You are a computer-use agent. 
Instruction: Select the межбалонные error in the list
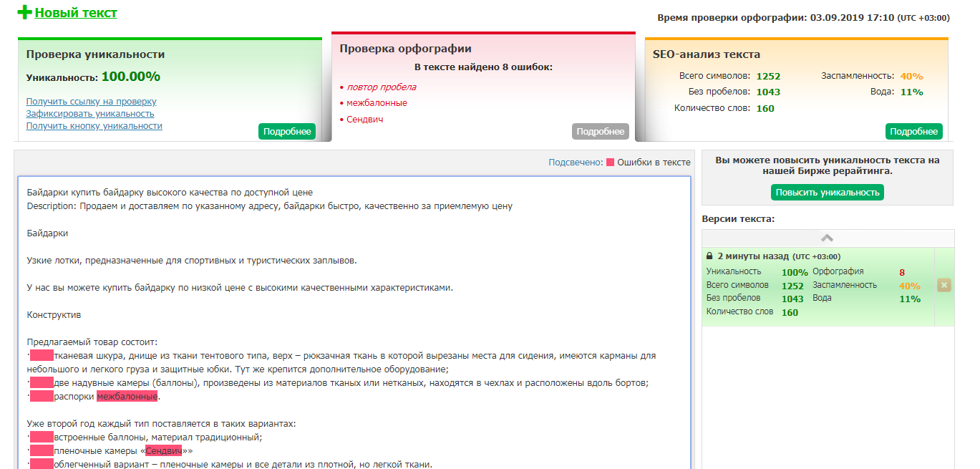coord(377,103)
